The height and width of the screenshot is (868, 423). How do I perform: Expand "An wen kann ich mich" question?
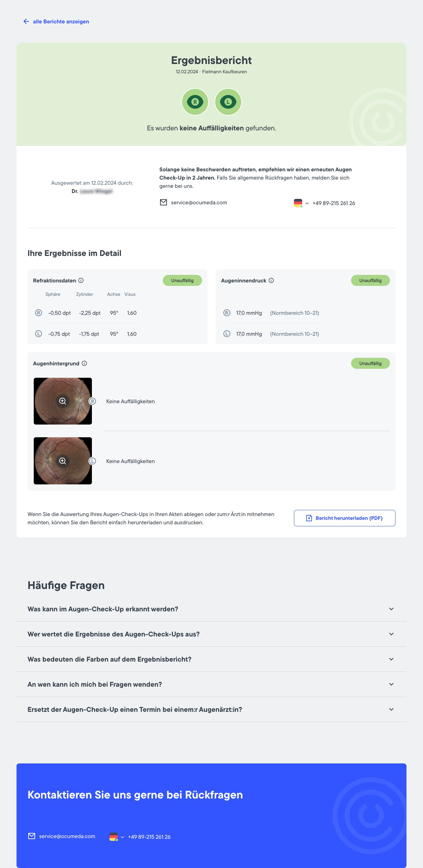coord(391,684)
